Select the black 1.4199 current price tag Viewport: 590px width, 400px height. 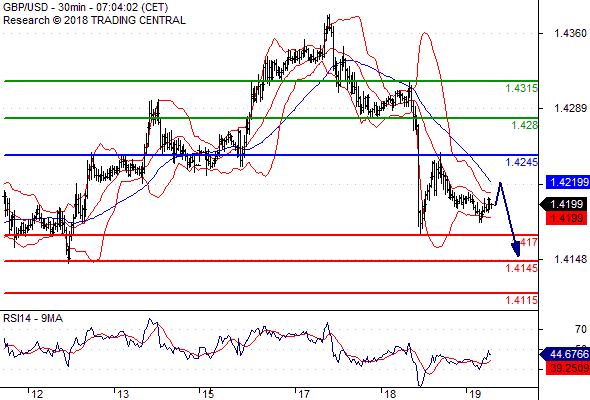tap(564, 204)
